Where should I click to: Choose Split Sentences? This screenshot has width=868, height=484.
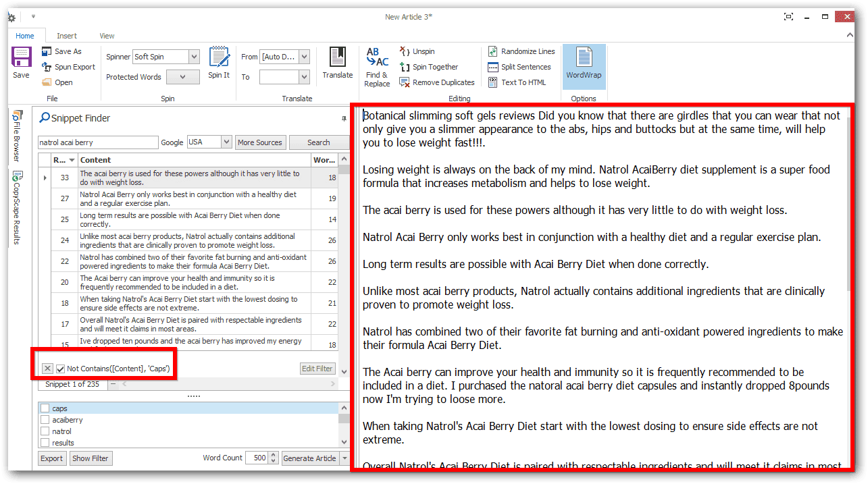point(519,67)
